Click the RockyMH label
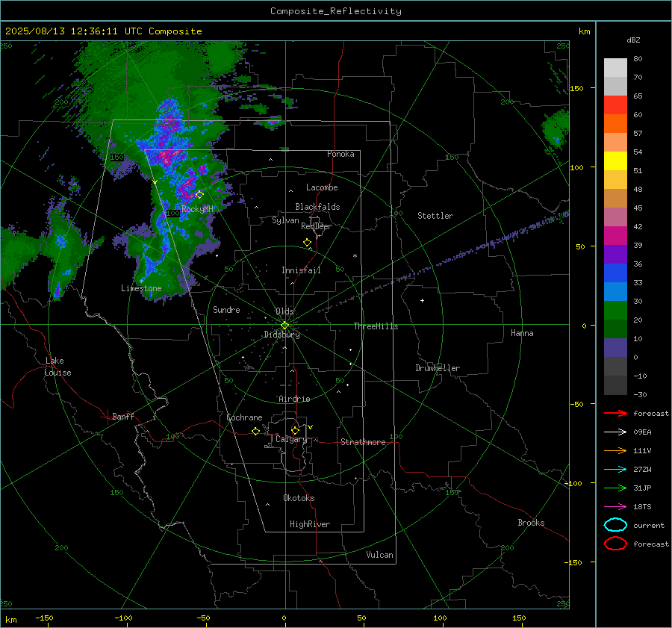 [x=197, y=209]
